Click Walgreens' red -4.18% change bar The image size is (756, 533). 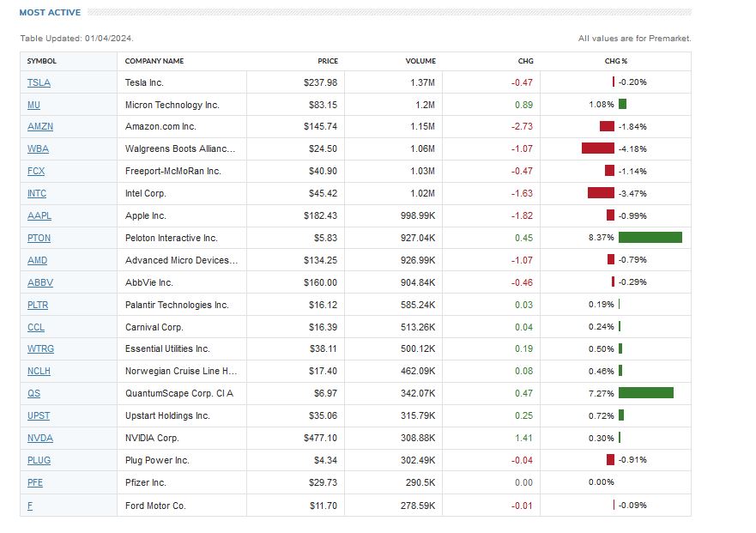597,148
